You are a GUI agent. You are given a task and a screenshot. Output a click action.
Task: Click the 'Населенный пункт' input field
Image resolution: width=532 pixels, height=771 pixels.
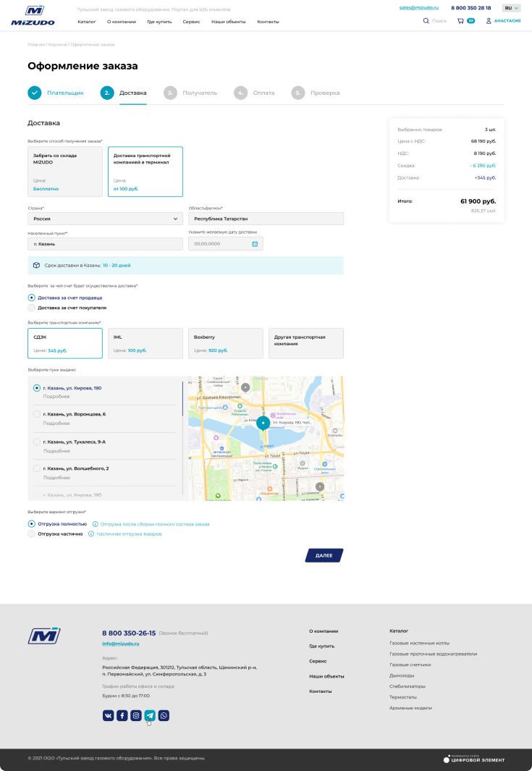pos(105,244)
